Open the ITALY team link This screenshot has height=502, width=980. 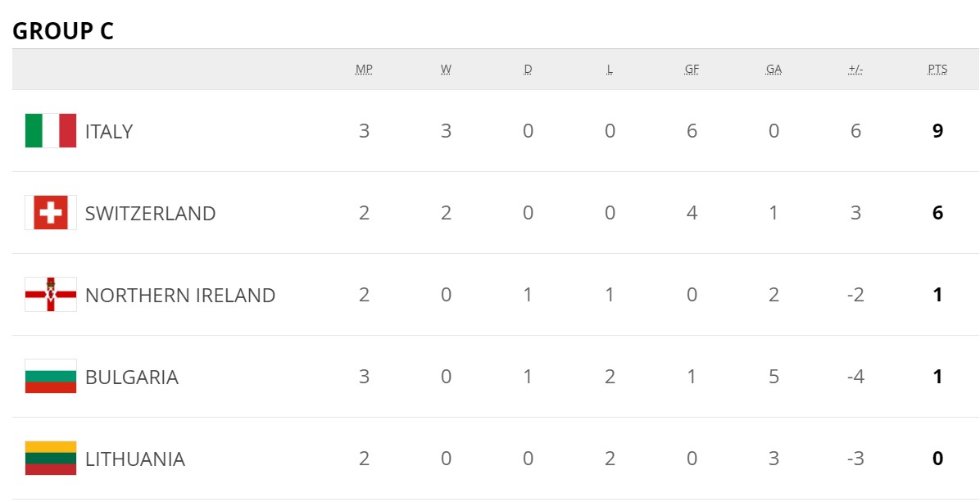(x=109, y=132)
